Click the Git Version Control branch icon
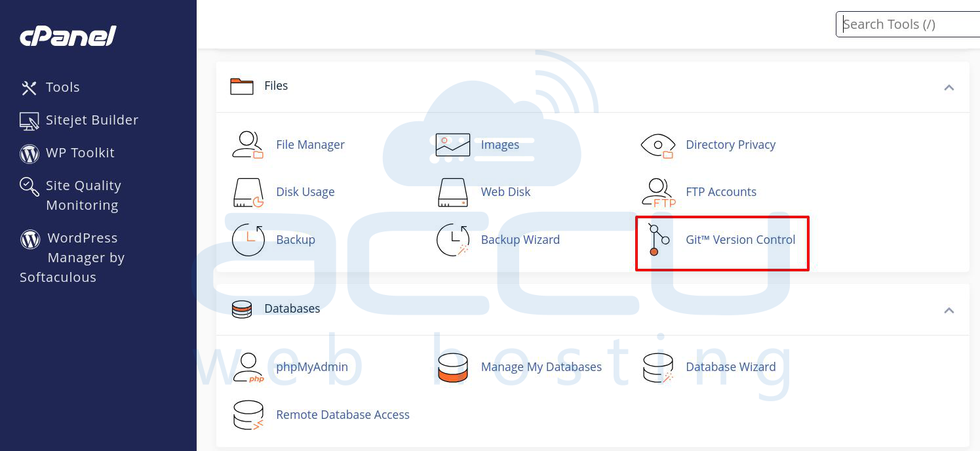The height and width of the screenshot is (451, 980). click(x=658, y=240)
